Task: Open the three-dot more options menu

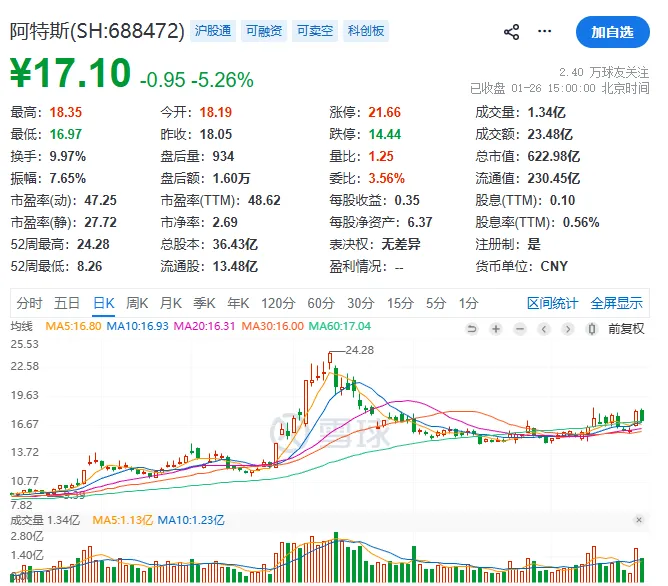Action: click(x=544, y=31)
